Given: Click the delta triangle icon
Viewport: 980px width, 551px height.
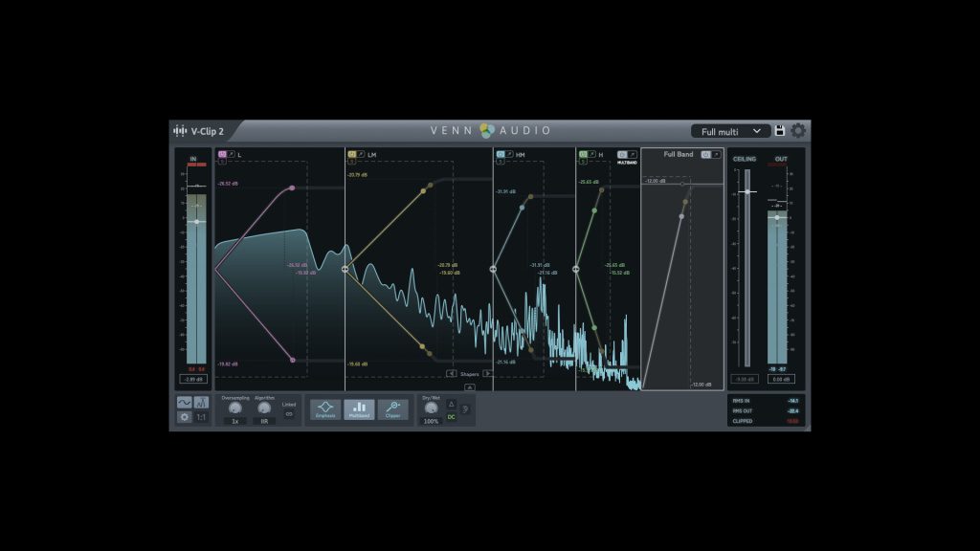Looking at the screenshot, I should (452, 405).
